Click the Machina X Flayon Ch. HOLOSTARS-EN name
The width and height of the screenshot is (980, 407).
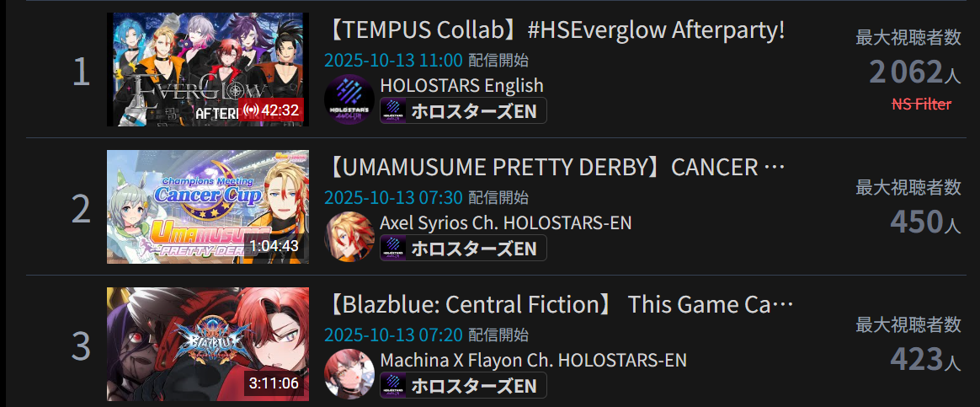tap(533, 360)
